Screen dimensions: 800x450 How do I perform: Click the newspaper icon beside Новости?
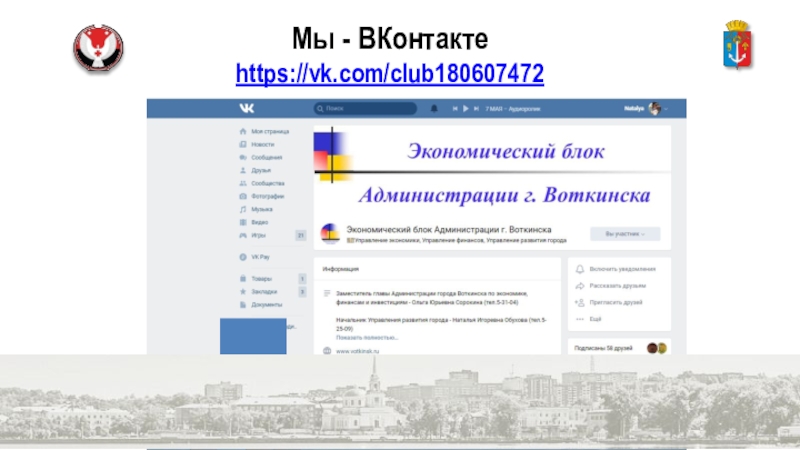point(243,144)
